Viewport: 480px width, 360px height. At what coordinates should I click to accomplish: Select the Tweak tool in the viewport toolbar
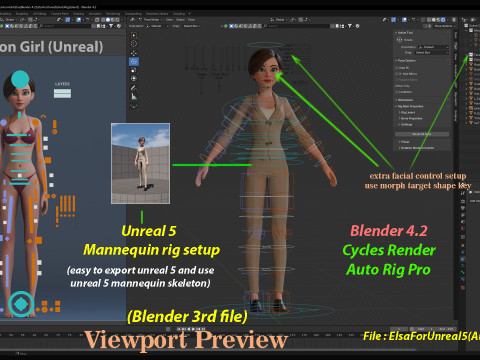(x=134, y=35)
